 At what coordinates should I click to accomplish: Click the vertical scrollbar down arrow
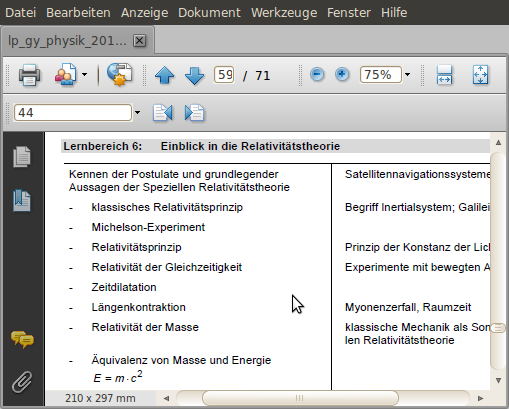(x=498, y=380)
